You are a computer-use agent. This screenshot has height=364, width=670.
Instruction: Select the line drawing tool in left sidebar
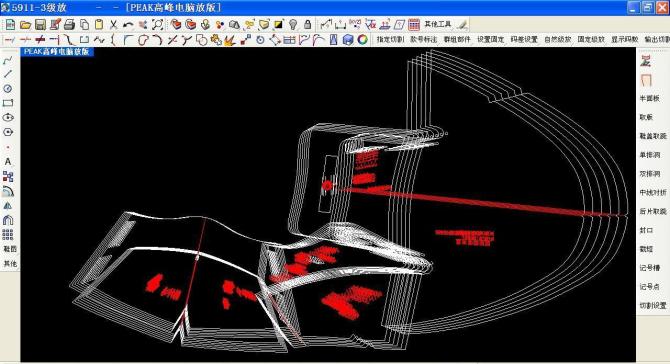pos(8,74)
